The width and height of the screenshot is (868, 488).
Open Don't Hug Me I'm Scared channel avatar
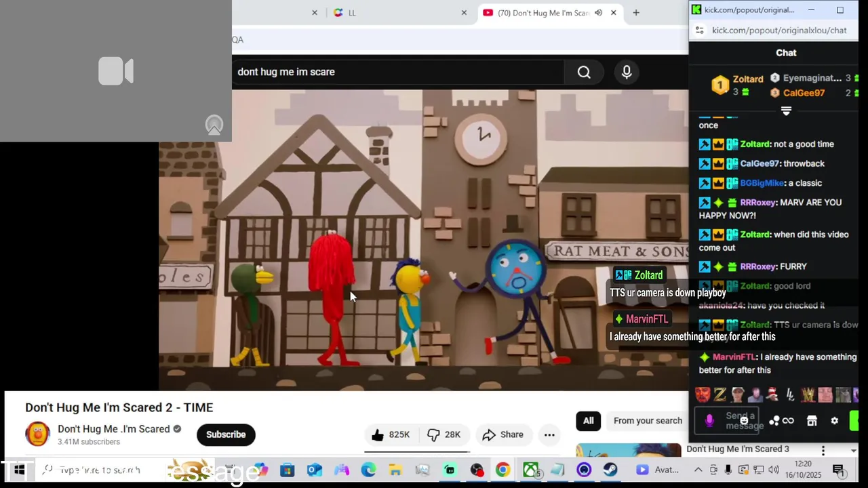(x=37, y=434)
